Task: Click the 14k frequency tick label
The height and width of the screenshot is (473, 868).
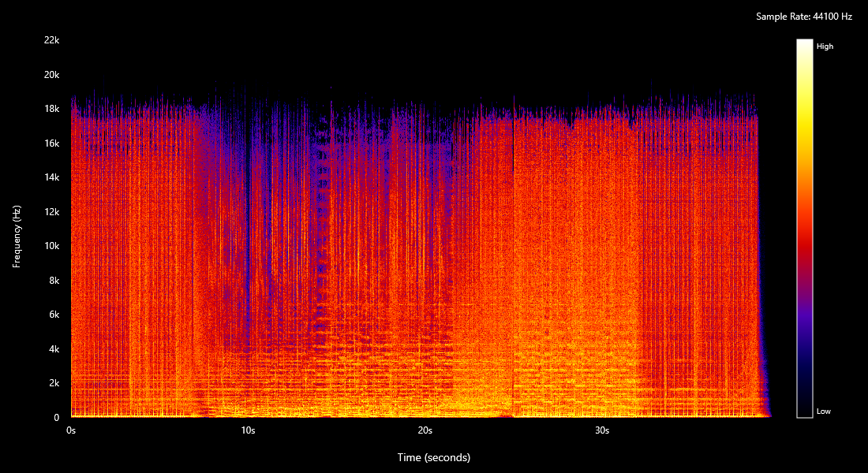Action: coord(52,177)
